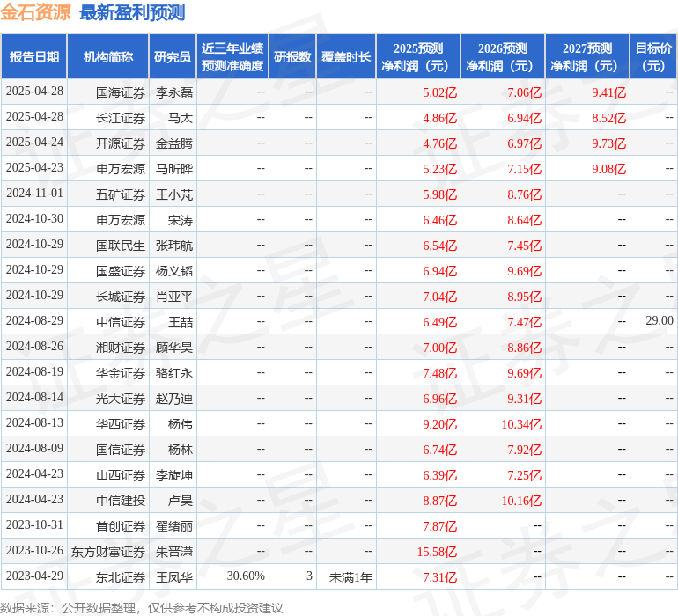
Task: Select the 30.60% accuracy cell
Action: pos(246,577)
